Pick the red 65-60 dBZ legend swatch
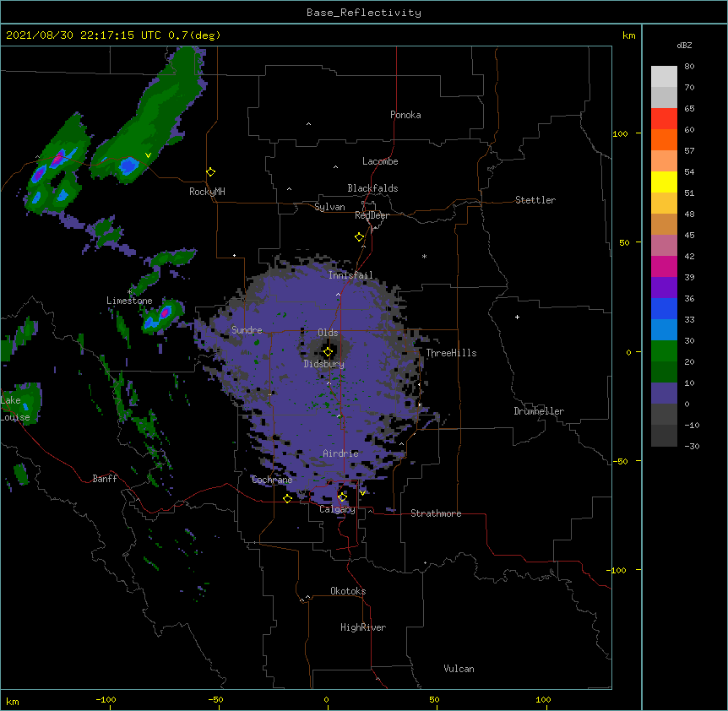This screenshot has width=728, height=711. (x=664, y=118)
